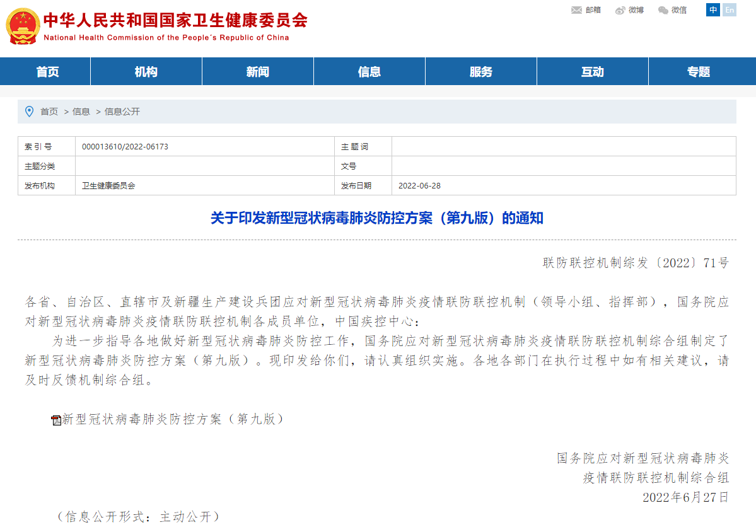Open the 邮箱 mail envelope icon
The image size is (756, 532).
point(576,9)
